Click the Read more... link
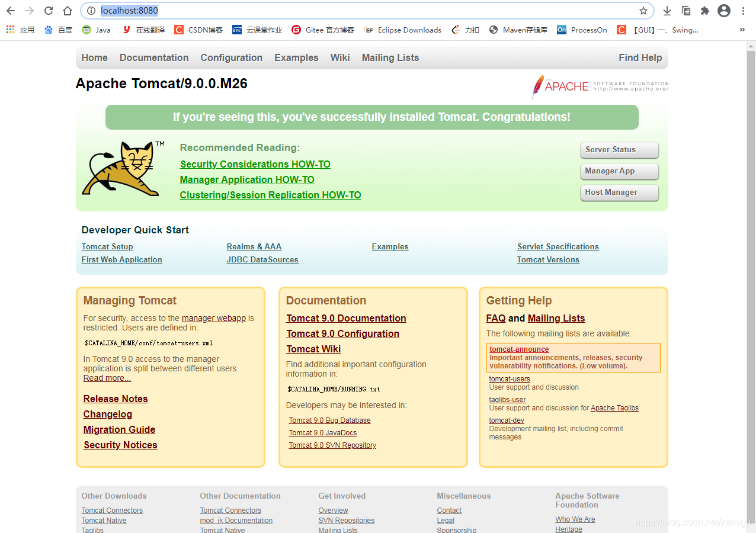The height and width of the screenshot is (533, 756). click(107, 378)
